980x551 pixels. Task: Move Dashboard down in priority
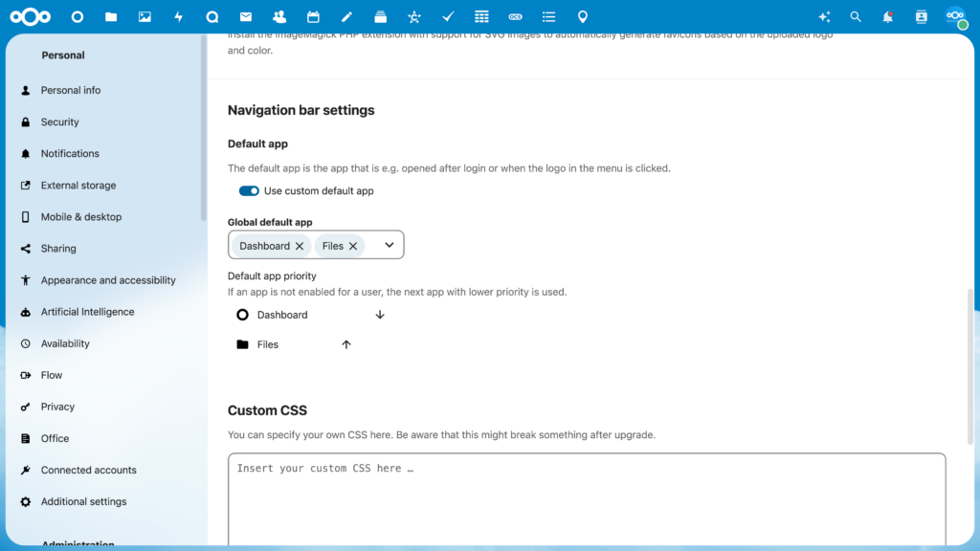coord(380,315)
